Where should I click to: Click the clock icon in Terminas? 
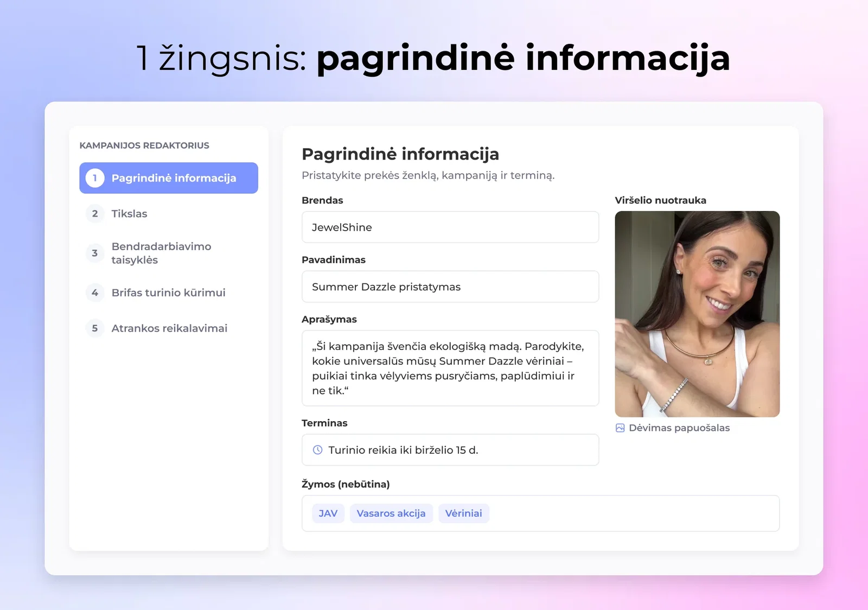(x=318, y=450)
